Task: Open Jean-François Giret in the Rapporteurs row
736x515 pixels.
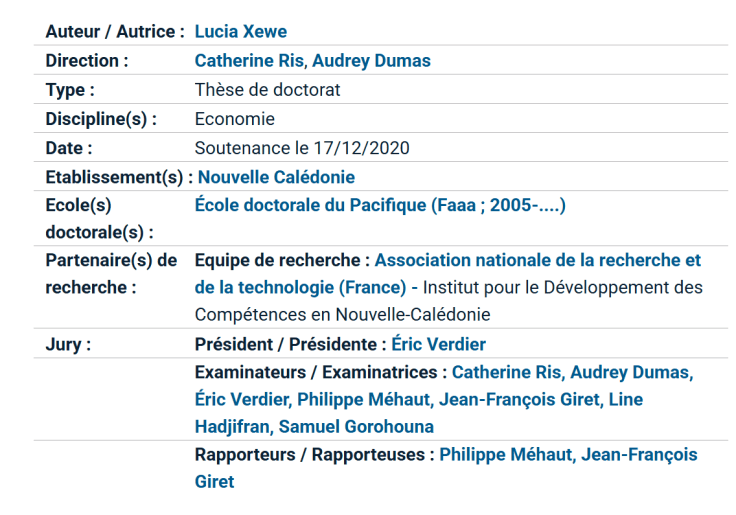Action: tap(640, 454)
